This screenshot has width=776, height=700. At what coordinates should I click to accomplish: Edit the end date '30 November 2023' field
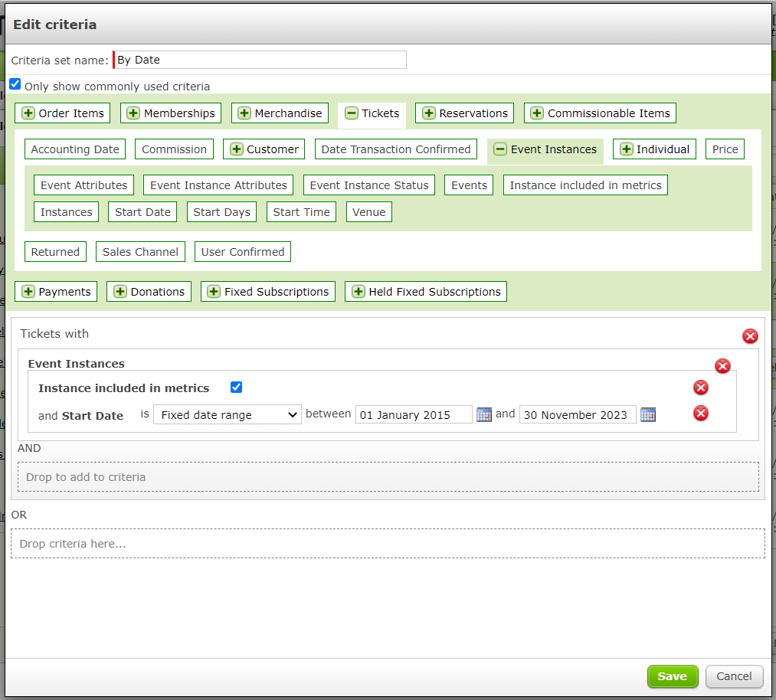pos(578,414)
